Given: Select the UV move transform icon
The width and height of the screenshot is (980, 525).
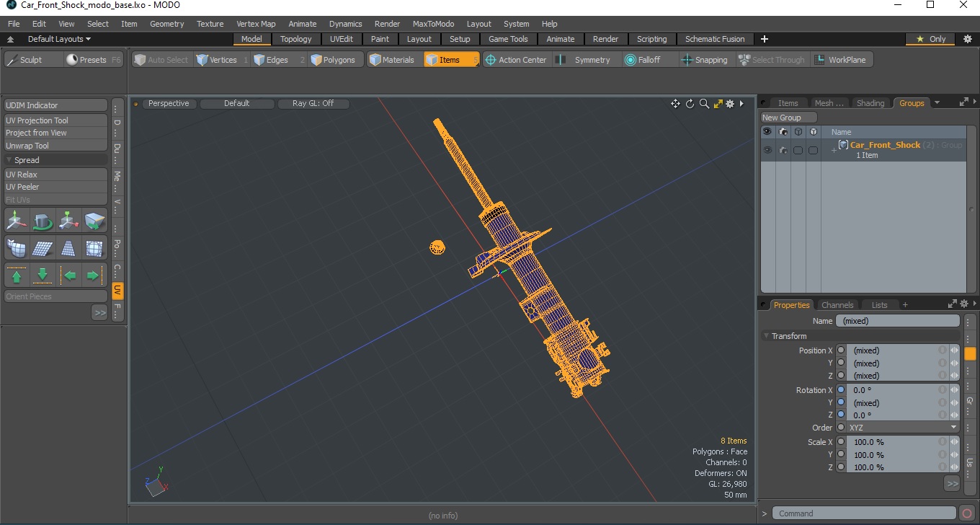Looking at the screenshot, I should 17,220.
